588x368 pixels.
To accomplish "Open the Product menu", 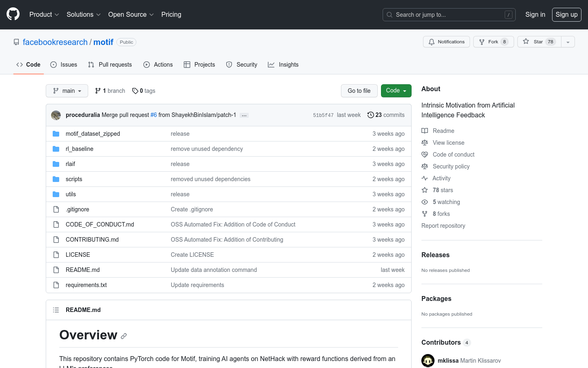I will [x=44, y=14].
